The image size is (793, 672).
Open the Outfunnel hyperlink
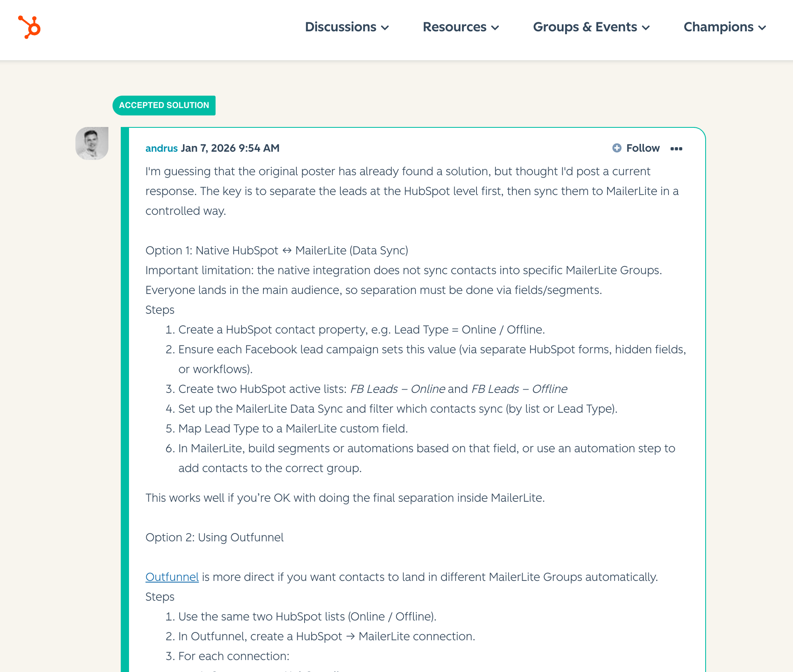(x=172, y=577)
